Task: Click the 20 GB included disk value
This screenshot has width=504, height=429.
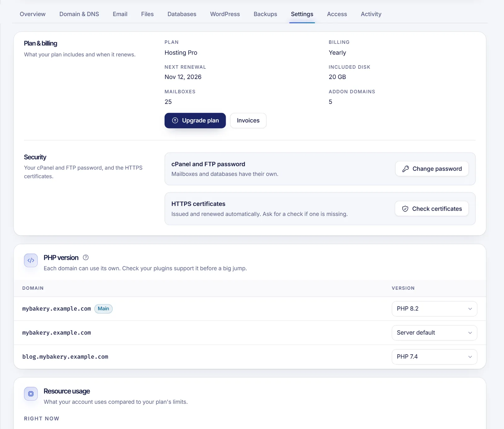Action: click(x=337, y=77)
